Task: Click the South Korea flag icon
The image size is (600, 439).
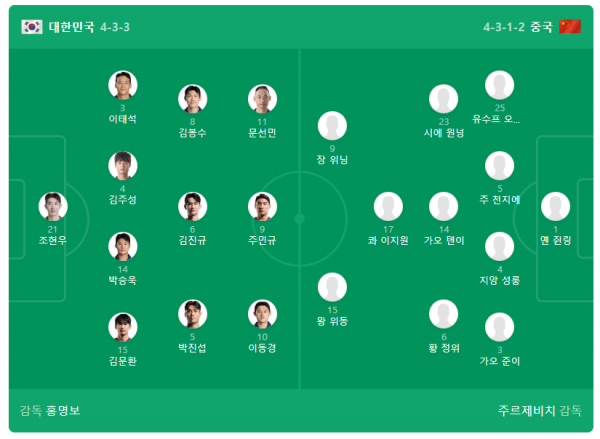Action: click(32, 27)
